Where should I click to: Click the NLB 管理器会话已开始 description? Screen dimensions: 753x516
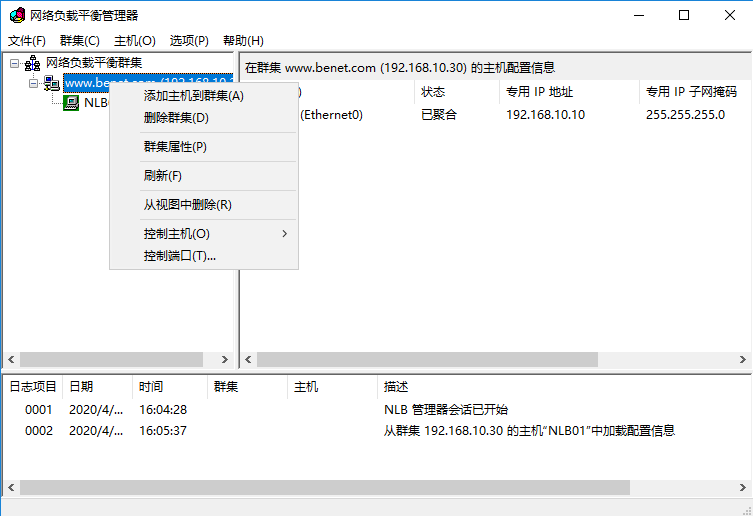point(446,410)
